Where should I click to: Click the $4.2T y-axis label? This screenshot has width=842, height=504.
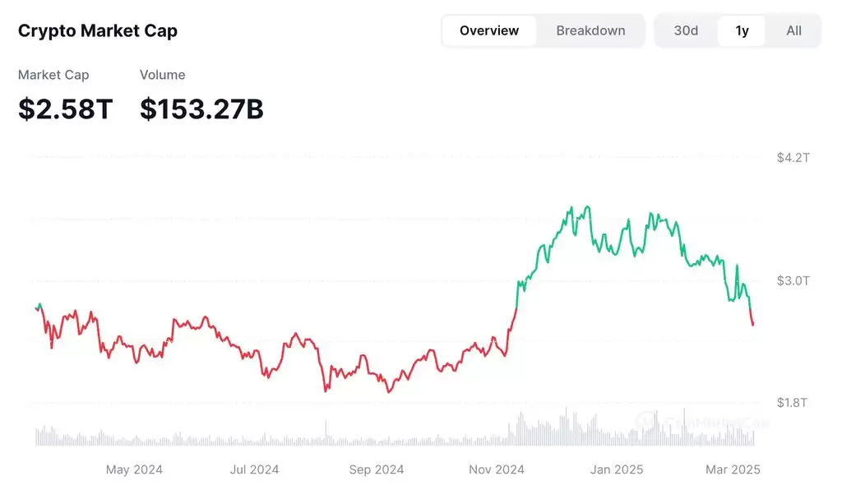click(793, 158)
